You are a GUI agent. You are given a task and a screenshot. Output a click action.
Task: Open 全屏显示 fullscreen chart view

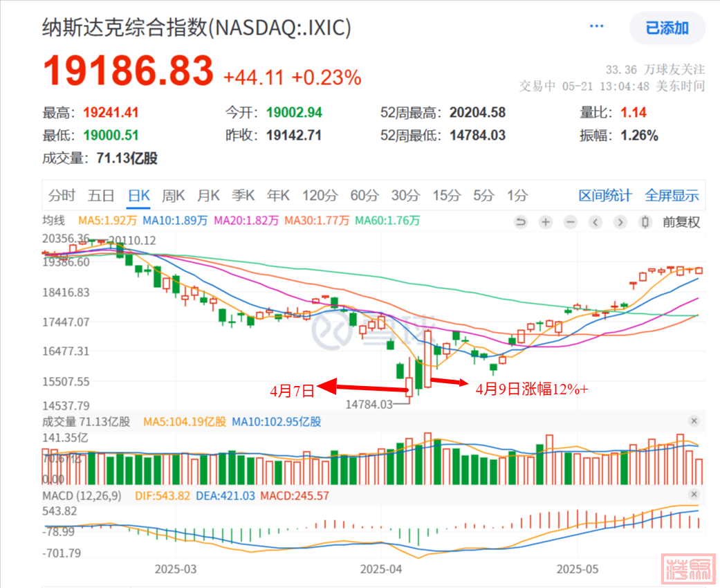tap(672, 196)
